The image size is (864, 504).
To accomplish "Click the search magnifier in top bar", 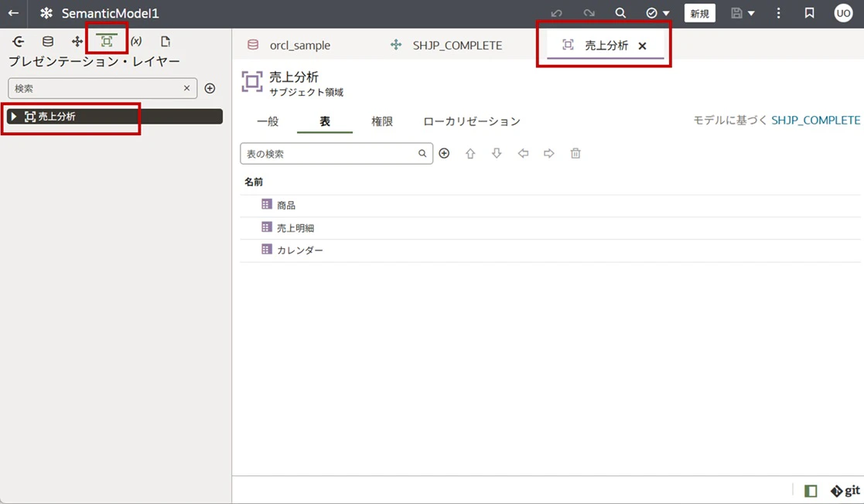I will pos(620,13).
